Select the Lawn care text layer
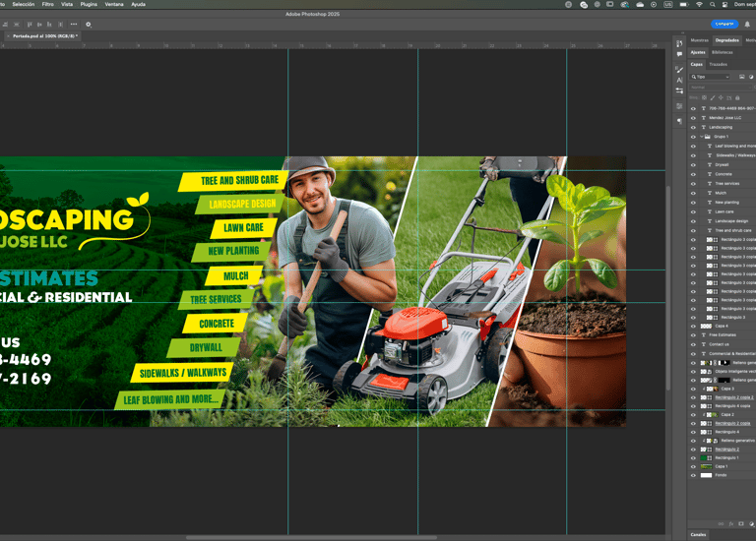756x541 pixels. coord(724,211)
